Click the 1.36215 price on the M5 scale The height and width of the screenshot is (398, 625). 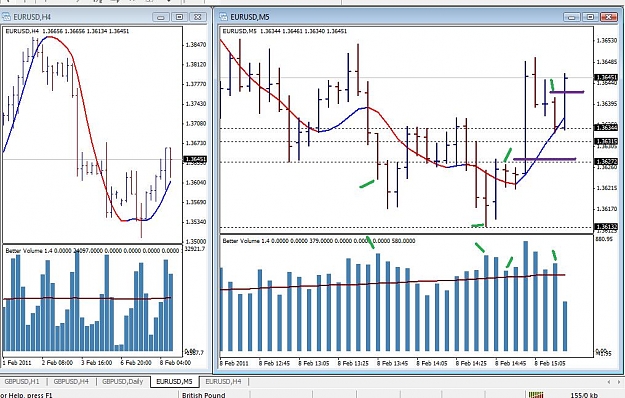click(606, 188)
